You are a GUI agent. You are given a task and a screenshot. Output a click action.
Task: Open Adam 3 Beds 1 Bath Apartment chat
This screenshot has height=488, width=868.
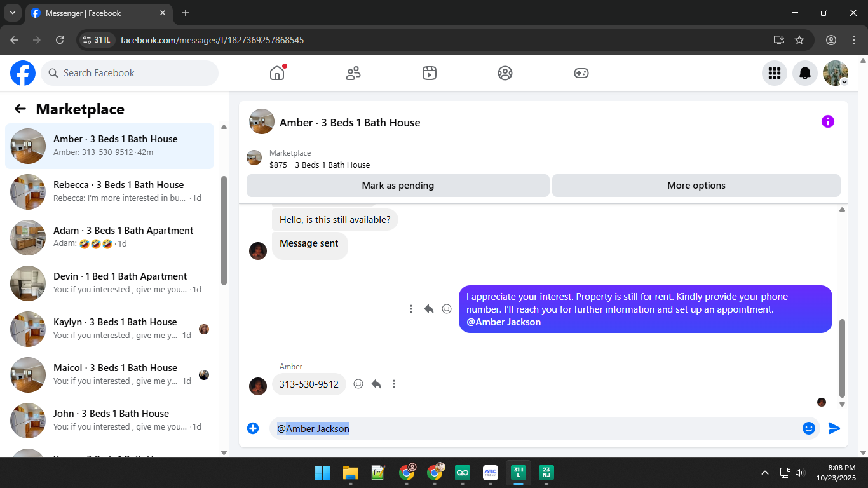[x=109, y=238]
